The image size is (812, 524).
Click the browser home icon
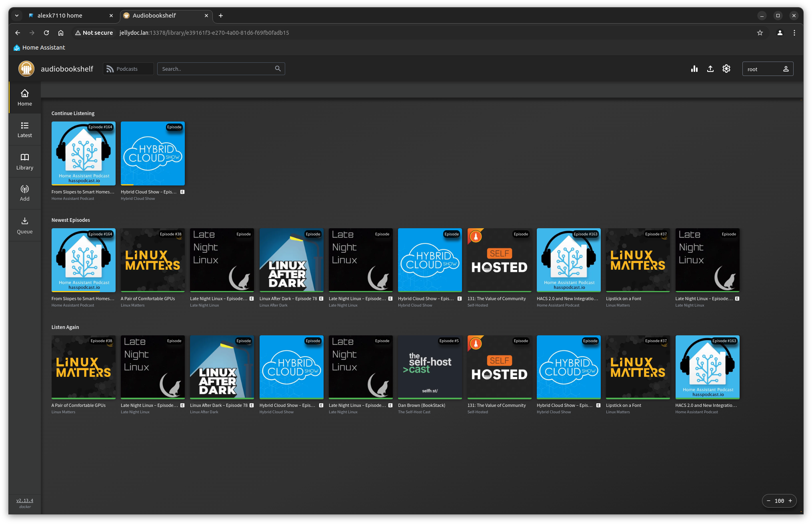coord(61,33)
